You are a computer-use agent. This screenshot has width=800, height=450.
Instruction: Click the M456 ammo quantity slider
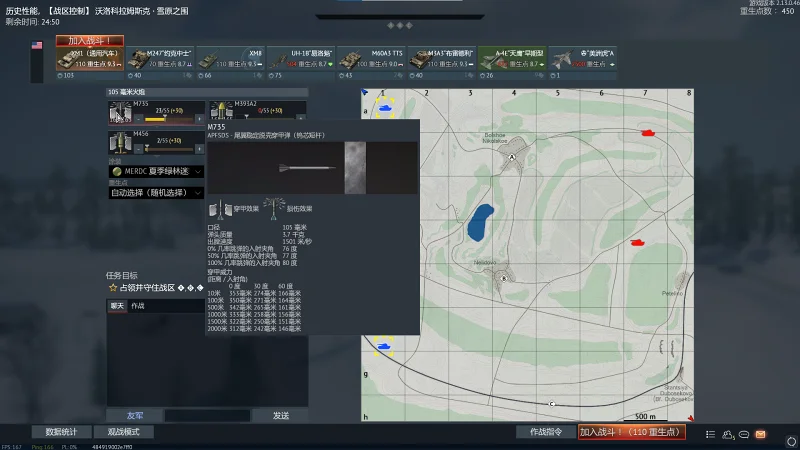169,149
